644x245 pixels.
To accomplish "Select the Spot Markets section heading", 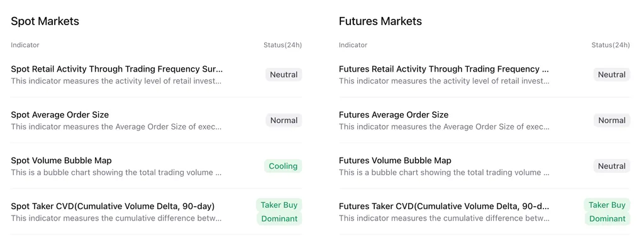I will (x=45, y=21).
